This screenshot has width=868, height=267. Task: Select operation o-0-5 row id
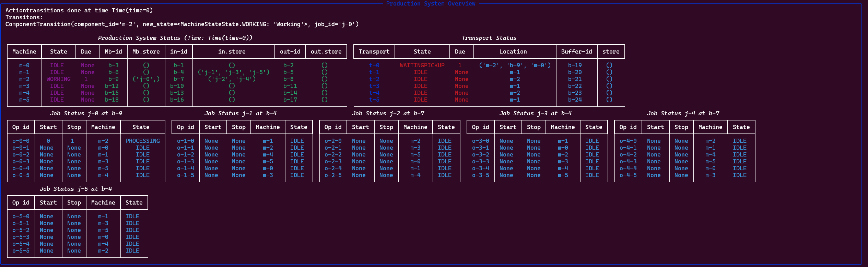pyautogui.click(x=21, y=175)
